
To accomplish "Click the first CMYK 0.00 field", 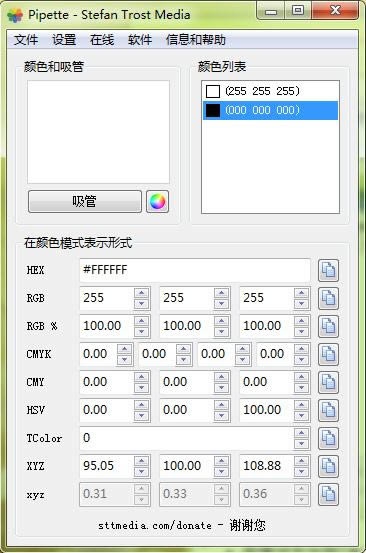I will [x=98, y=354].
